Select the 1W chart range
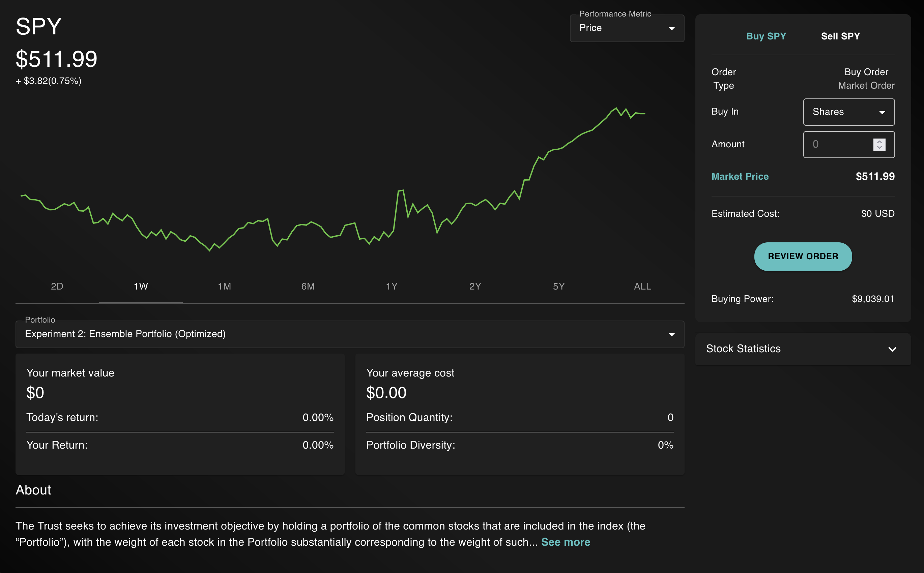 point(141,286)
